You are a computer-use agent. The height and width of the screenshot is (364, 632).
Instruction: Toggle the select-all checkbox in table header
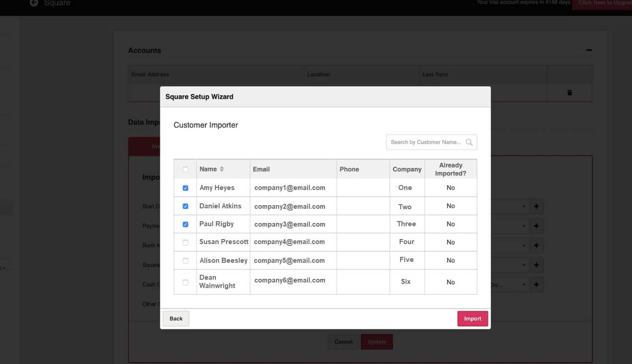(186, 169)
